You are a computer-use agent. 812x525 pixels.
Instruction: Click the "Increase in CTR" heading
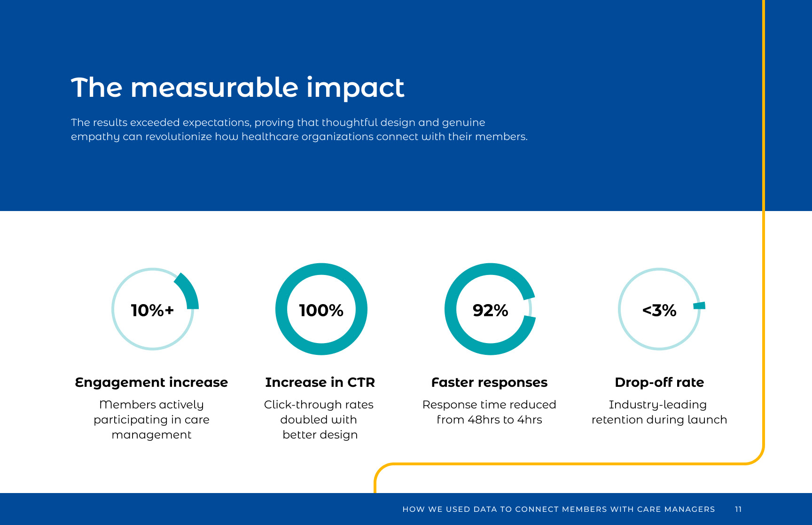[320, 383]
